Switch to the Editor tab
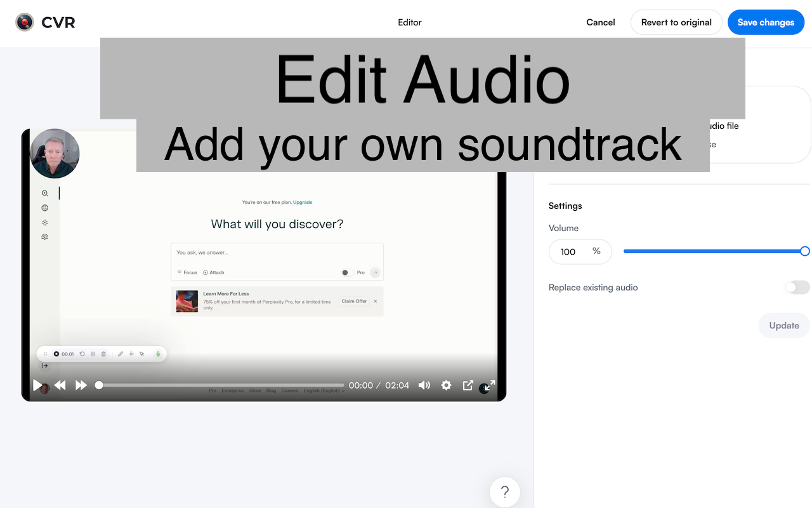 (x=409, y=22)
